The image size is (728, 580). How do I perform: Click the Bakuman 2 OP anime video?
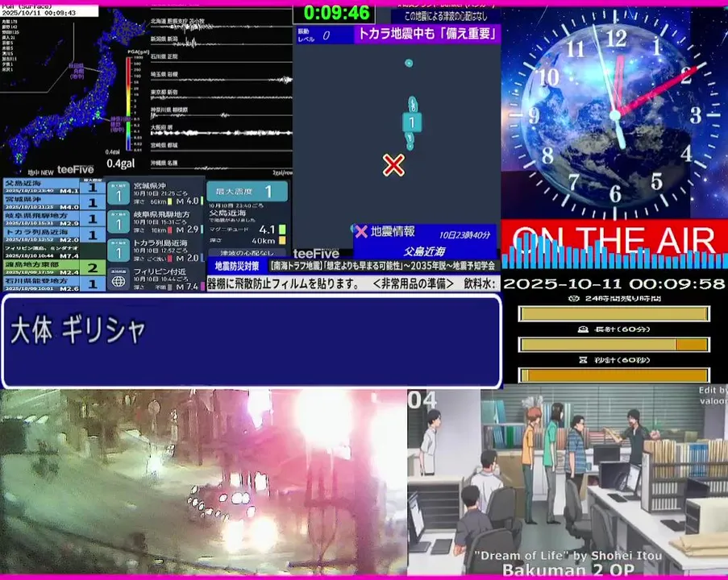click(568, 482)
